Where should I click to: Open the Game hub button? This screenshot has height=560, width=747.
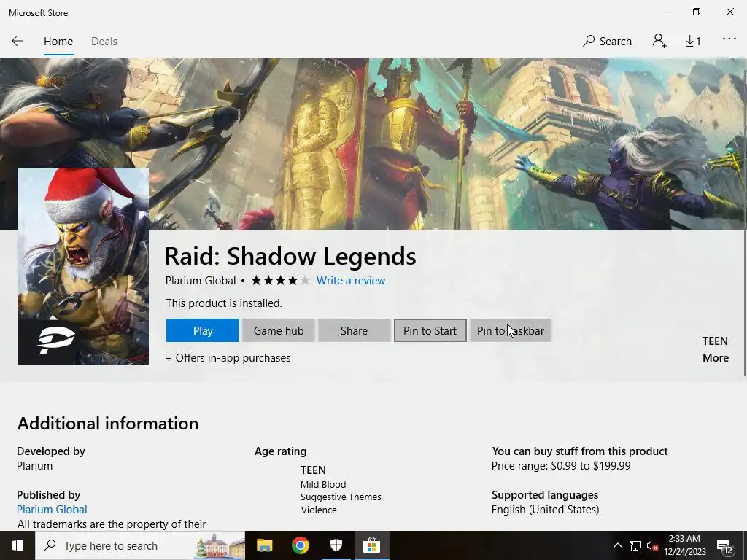click(279, 330)
